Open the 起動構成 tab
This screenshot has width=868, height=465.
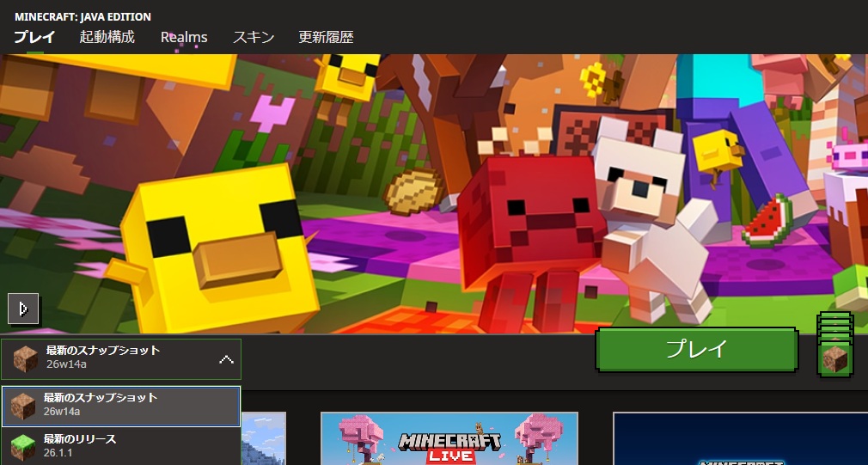[x=107, y=37]
